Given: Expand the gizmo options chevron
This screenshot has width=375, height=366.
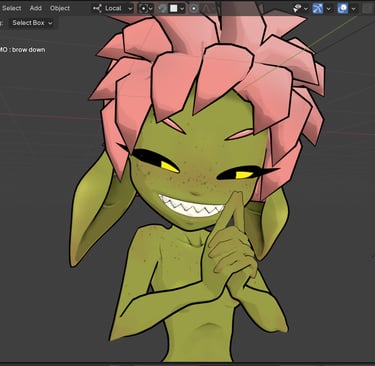Looking at the screenshot, I should coord(328,9).
